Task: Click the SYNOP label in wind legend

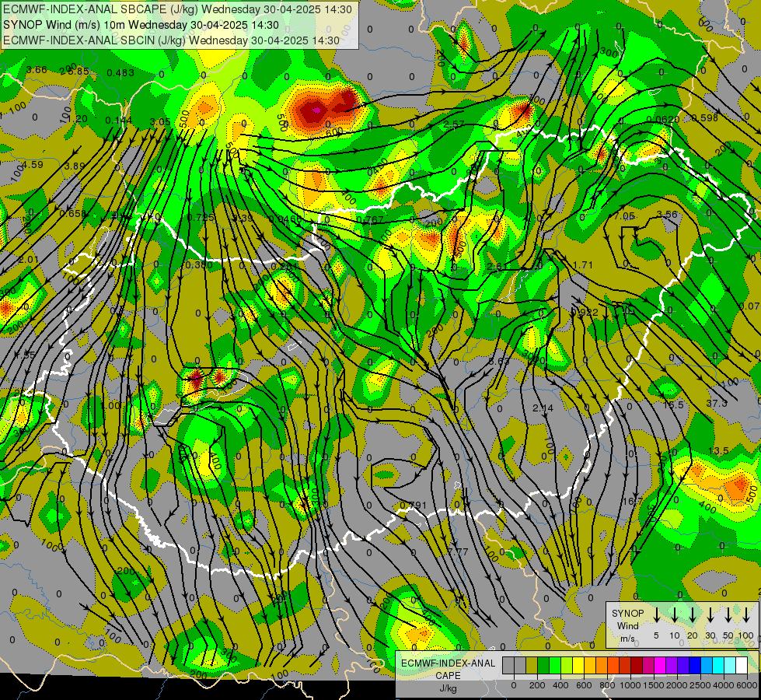Action: pyautogui.click(x=627, y=613)
